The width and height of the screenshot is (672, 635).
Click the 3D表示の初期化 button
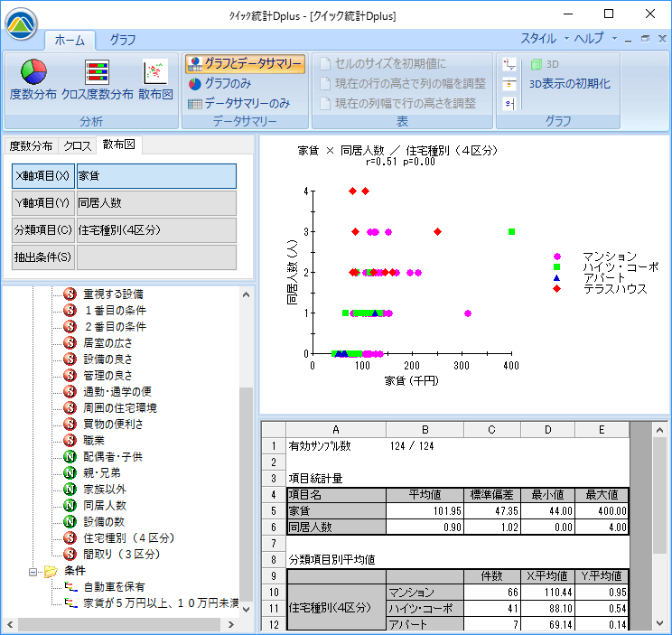pyautogui.click(x=569, y=83)
